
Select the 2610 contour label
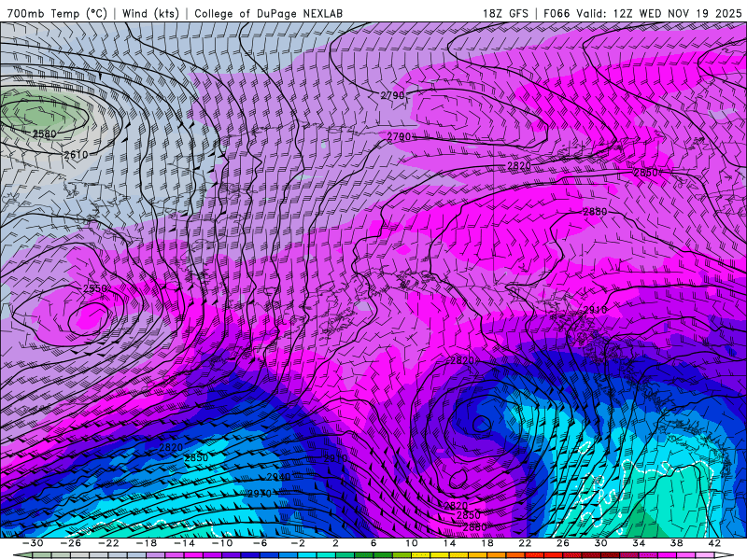[x=76, y=155]
